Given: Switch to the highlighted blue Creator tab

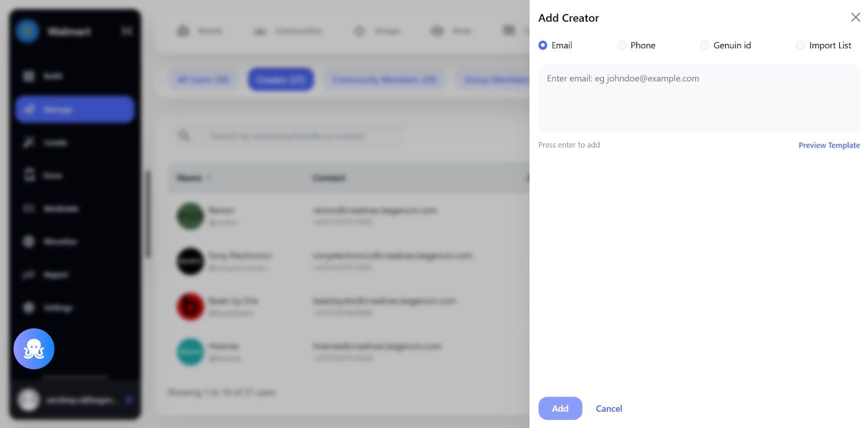Looking at the screenshot, I should [x=281, y=80].
